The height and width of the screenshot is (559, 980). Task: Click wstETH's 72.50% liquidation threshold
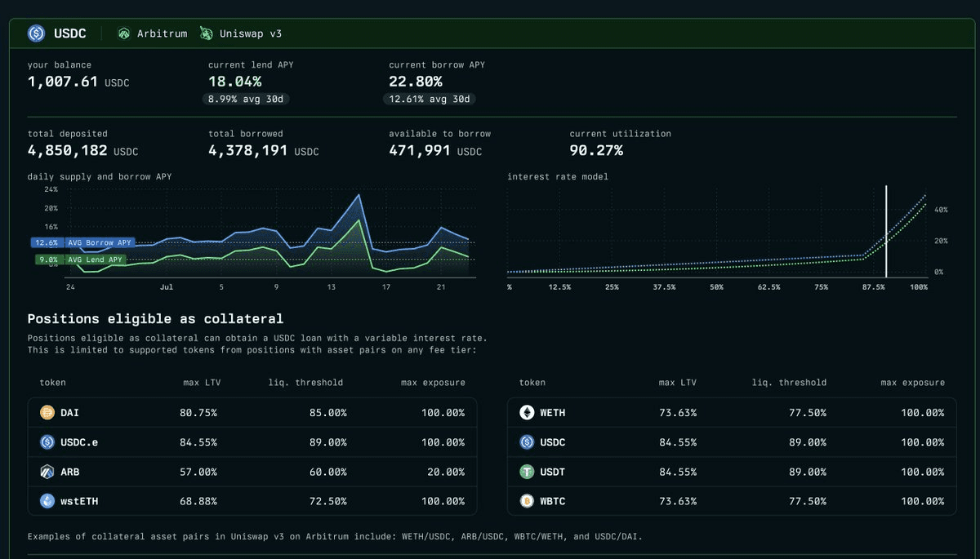click(x=327, y=501)
